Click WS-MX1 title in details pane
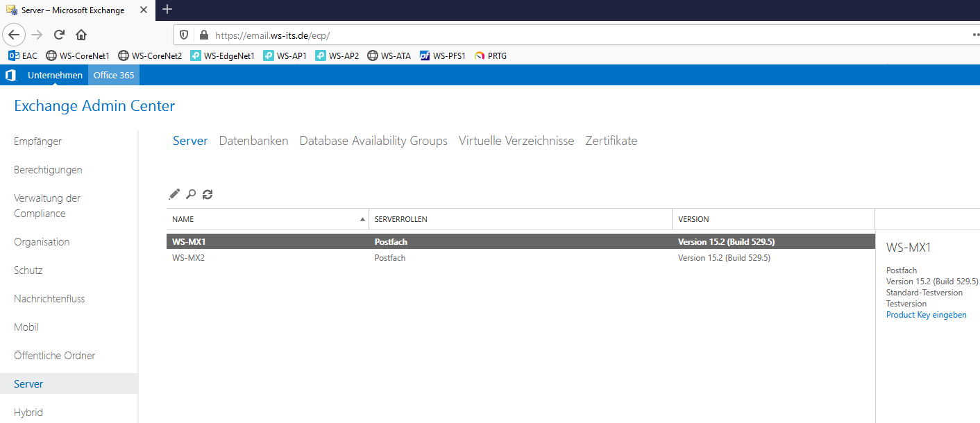980x423 pixels. click(909, 248)
